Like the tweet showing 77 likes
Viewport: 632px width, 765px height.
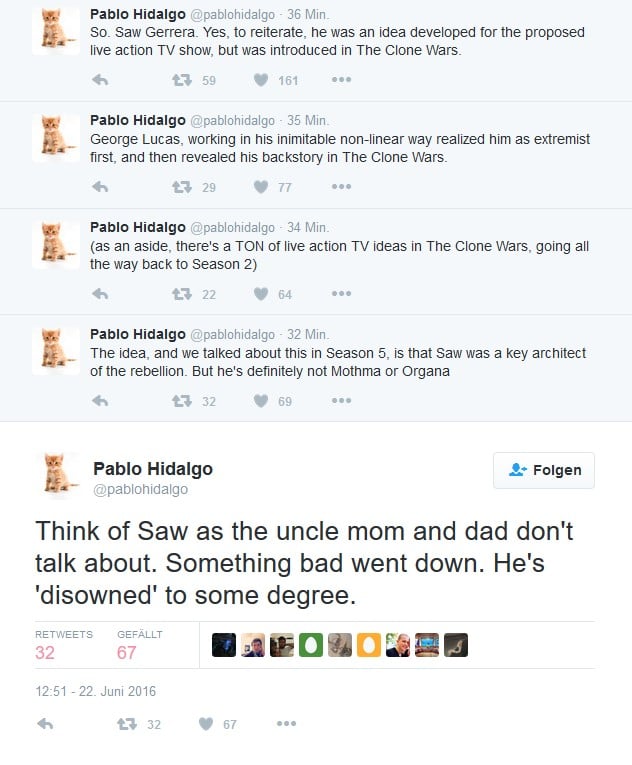click(x=261, y=187)
